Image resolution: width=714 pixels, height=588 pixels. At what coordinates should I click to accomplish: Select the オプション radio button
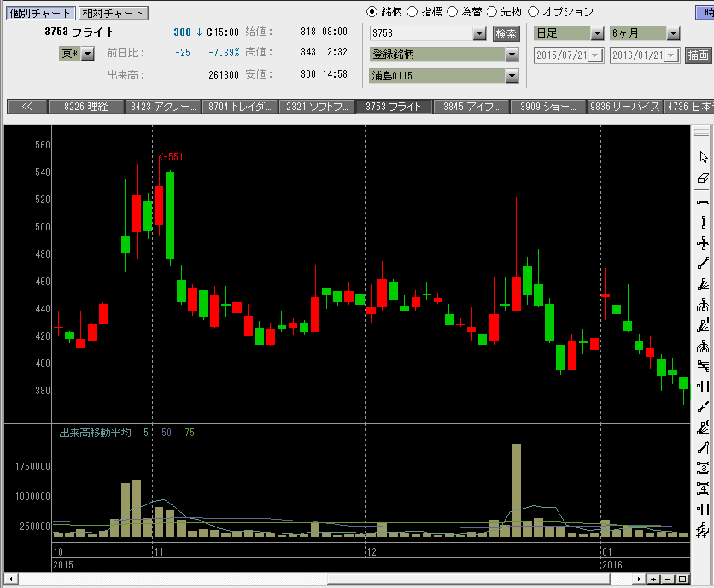point(533,11)
